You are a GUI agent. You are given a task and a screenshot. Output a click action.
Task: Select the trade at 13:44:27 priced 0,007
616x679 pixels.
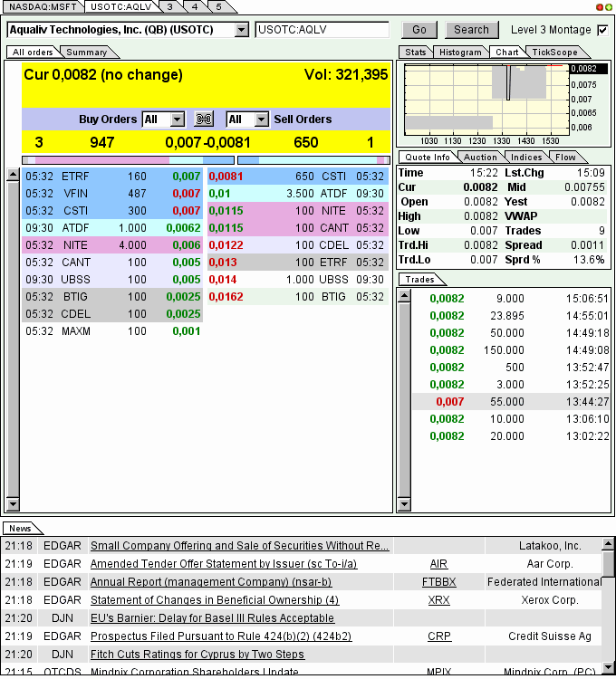coord(511,402)
